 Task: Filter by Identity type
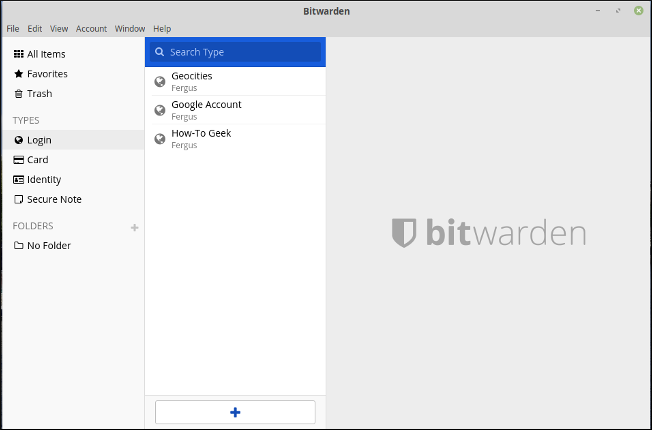click(x=73, y=180)
